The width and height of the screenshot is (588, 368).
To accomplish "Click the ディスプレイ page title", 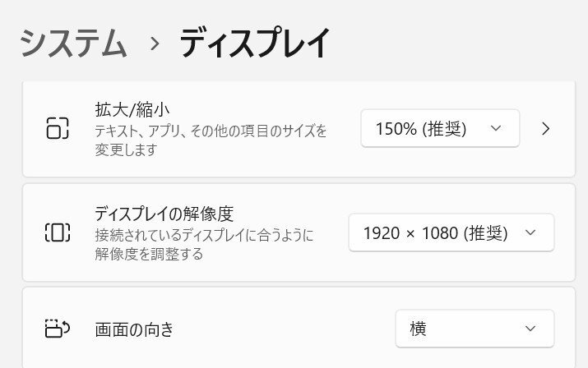I will coord(255,43).
